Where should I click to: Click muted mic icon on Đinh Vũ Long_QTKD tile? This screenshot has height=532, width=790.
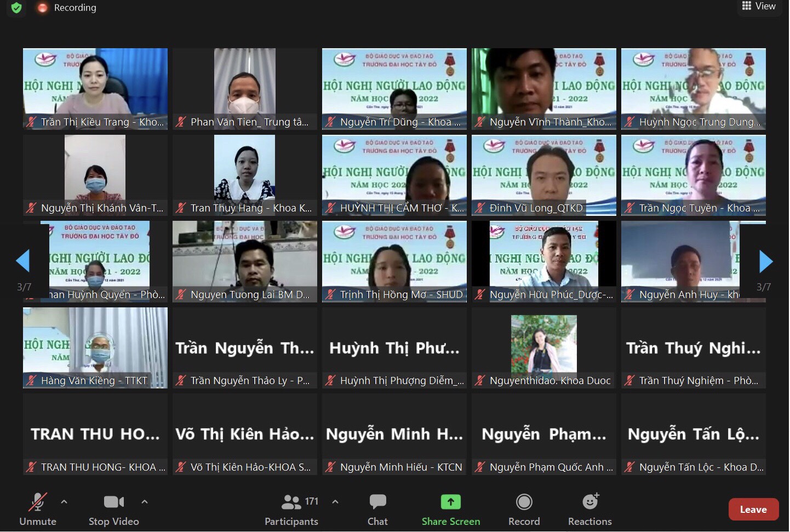click(480, 208)
